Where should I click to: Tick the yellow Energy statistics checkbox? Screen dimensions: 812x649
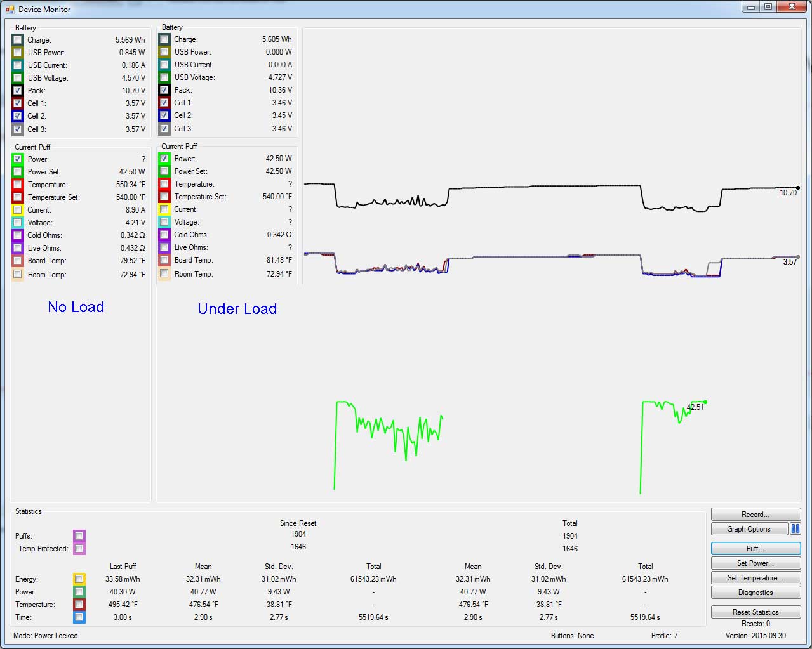(79, 579)
